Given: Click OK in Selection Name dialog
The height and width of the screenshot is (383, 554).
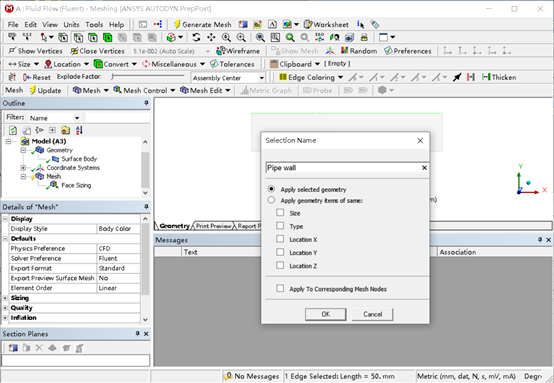Looking at the screenshot, I should coord(325,314).
